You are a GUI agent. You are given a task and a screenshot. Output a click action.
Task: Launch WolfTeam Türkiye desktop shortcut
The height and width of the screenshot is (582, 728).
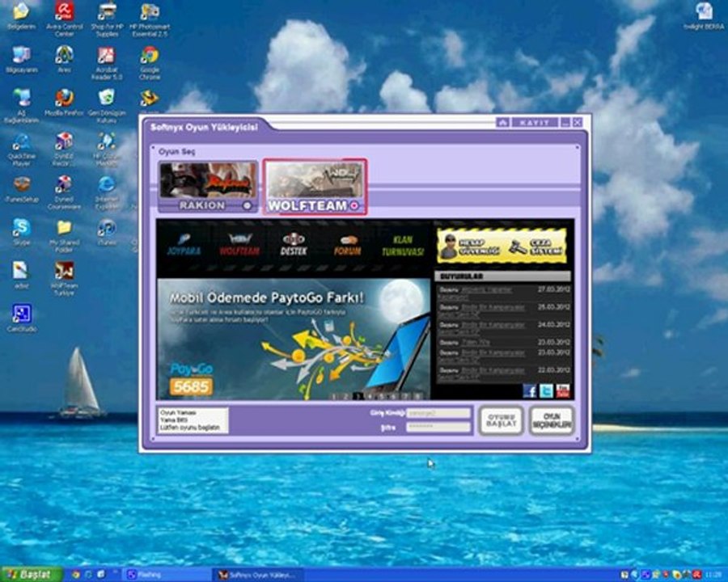64,278
